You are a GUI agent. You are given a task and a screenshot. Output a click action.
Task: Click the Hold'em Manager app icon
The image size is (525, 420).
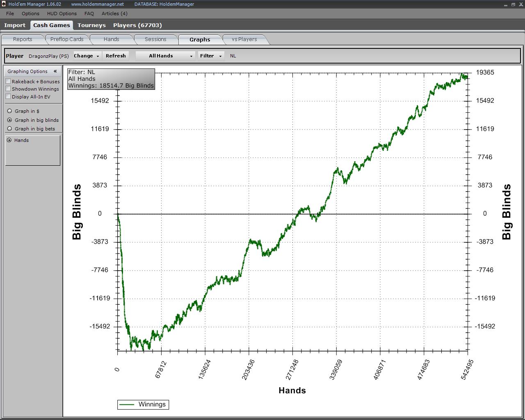(4, 4)
